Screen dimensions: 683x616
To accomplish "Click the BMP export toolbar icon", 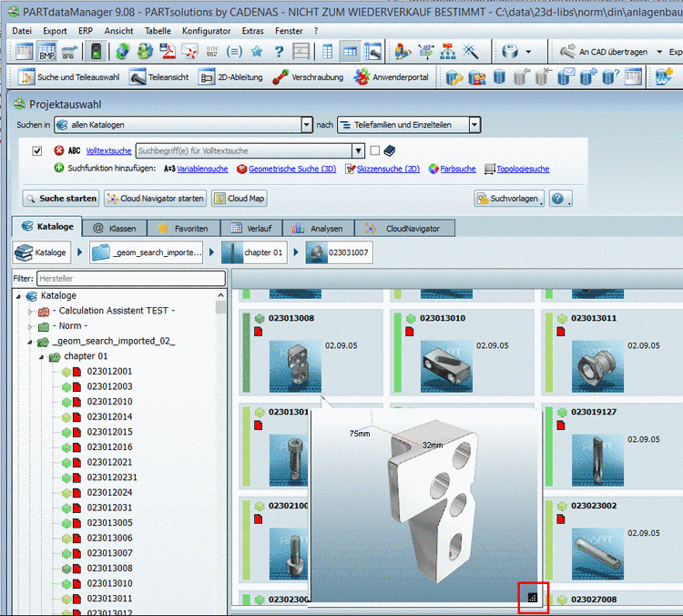I will (x=46, y=52).
